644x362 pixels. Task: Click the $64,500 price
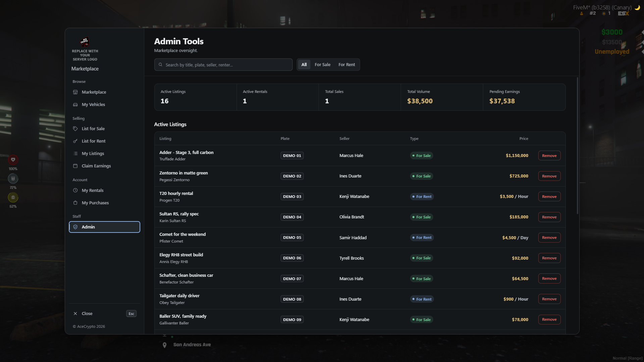pos(520,278)
